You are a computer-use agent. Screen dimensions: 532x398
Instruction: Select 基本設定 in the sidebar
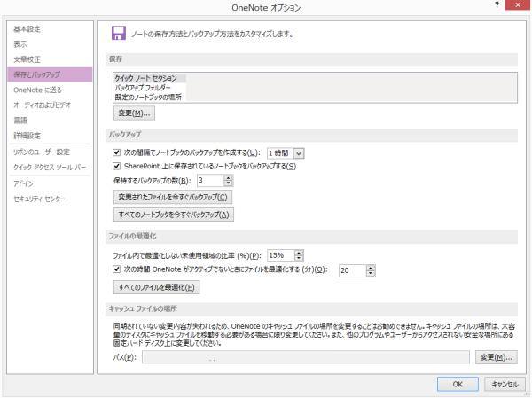[x=27, y=29]
